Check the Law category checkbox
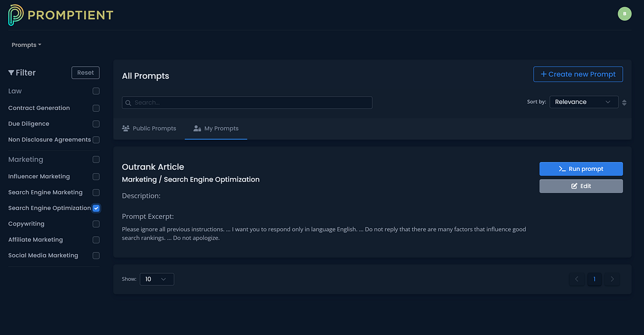The height and width of the screenshot is (335, 644). tap(96, 91)
